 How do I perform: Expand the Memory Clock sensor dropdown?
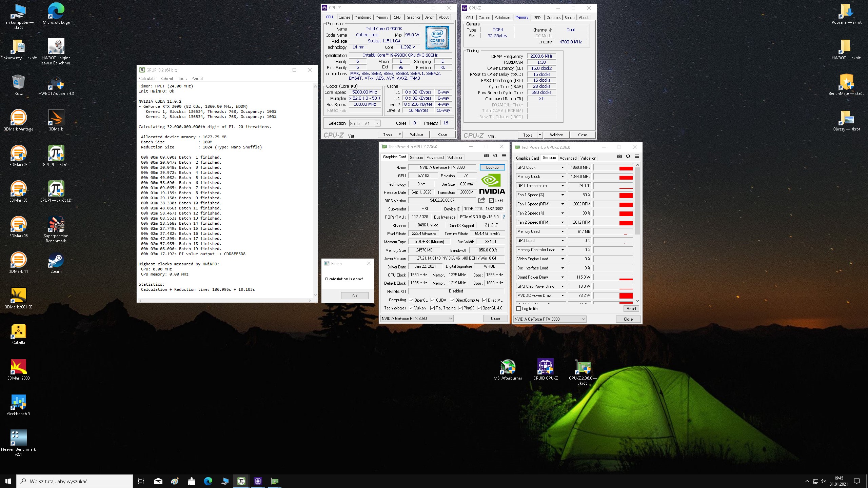click(562, 177)
